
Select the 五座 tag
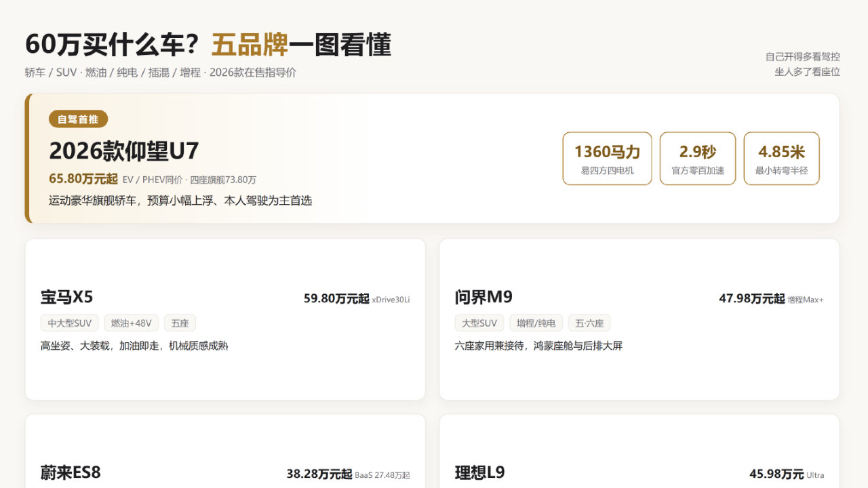(x=180, y=323)
